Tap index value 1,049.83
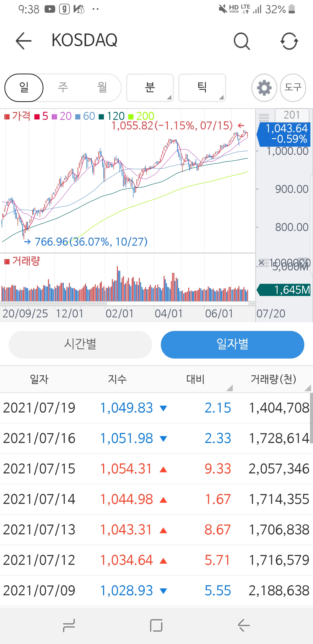This screenshot has height=644, width=313. (127, 408)
